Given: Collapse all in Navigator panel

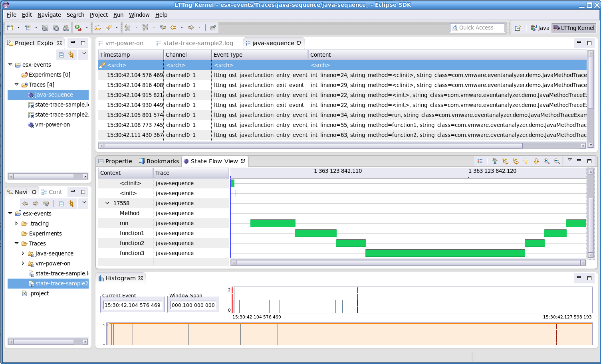Looking at the screenshot, I should tap(61, 204).
